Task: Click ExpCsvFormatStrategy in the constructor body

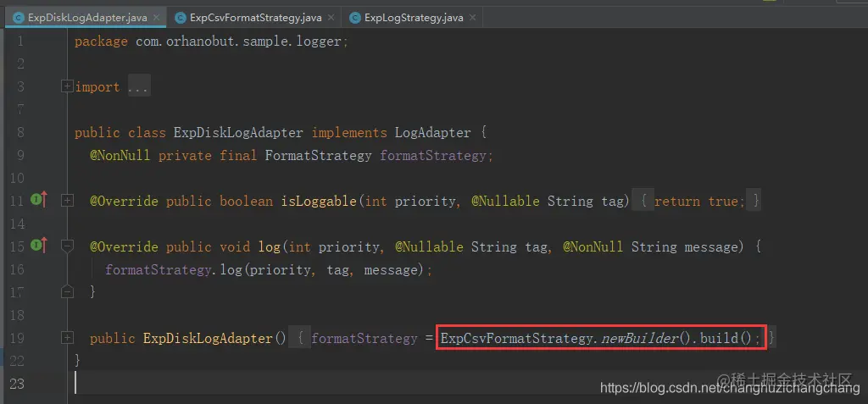Action: pos(516,338)
